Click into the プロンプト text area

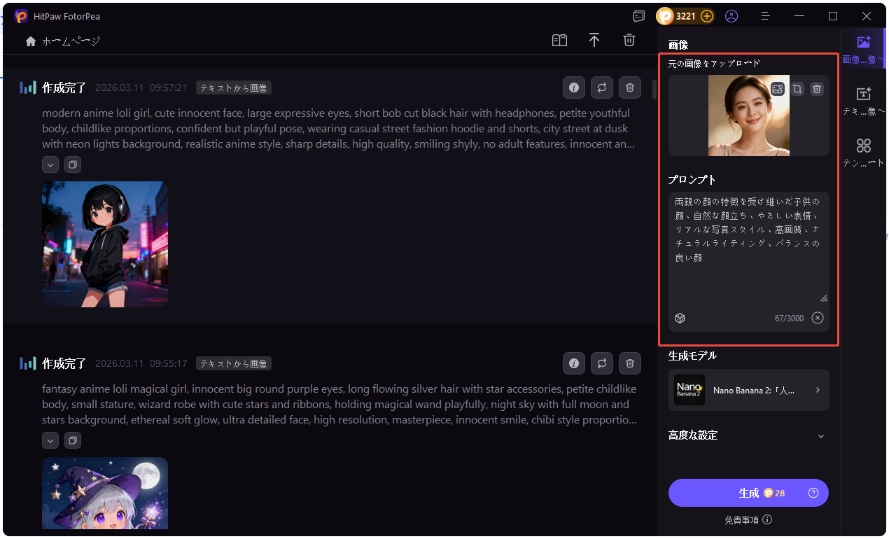click(x=748, y=247)
